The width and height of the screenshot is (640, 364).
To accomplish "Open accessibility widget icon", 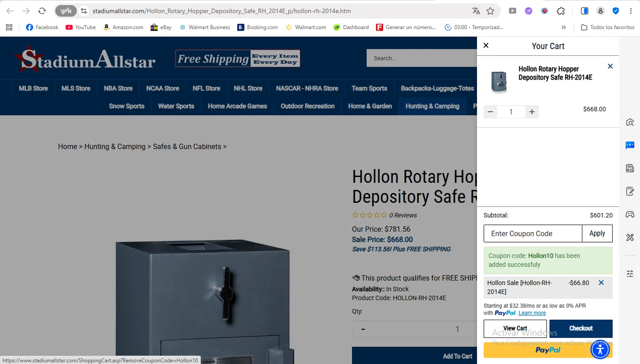I will pos(600,350).
